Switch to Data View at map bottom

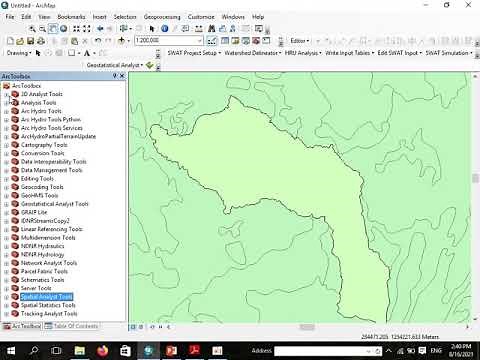pyautogui.click(x=133, y=327)
